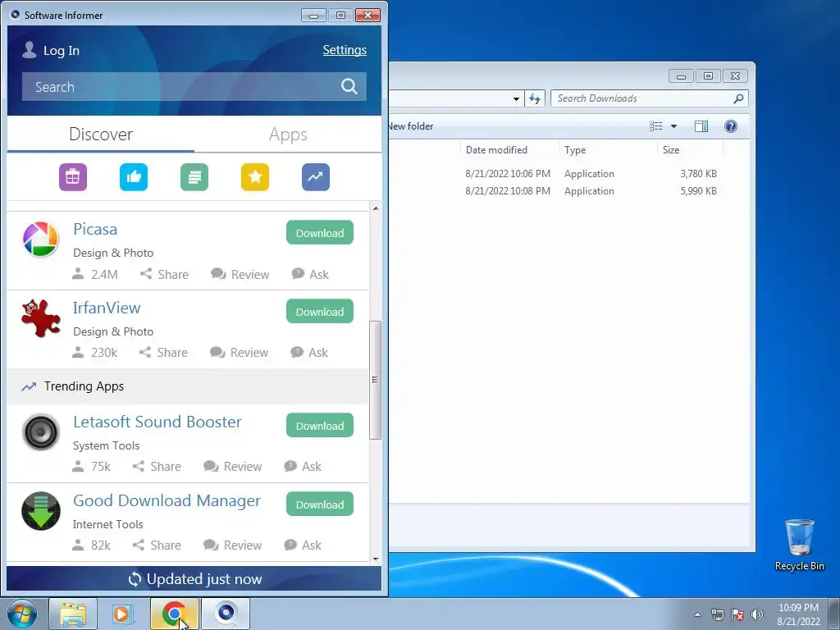Show hidden system tray icons
The height and width of the screenshot is (630, 840).
tap(697, 614)
